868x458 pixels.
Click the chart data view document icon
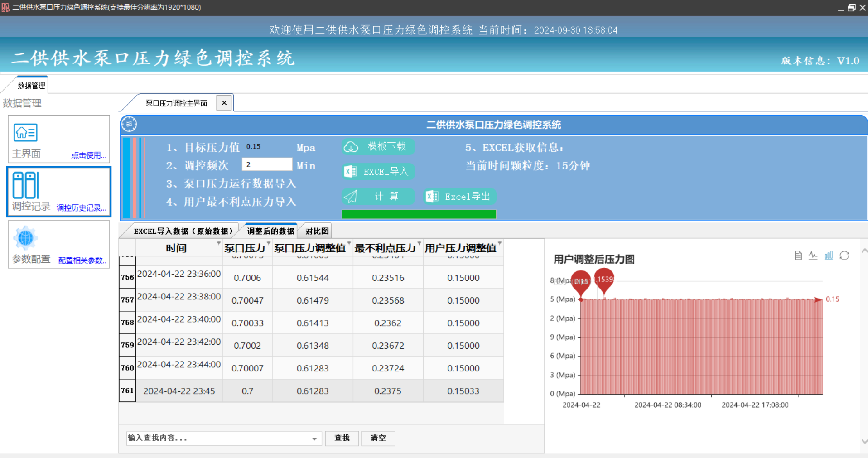coord(798,256)
